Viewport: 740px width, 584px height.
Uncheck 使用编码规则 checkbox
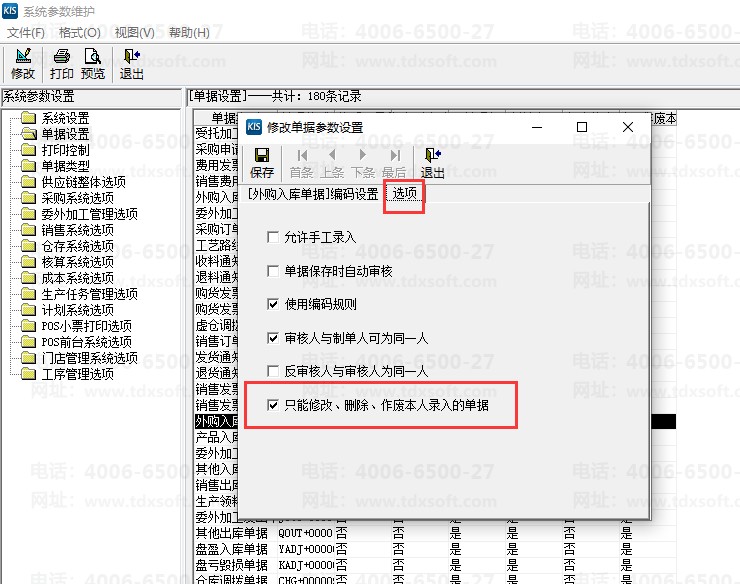click(272, 304)
